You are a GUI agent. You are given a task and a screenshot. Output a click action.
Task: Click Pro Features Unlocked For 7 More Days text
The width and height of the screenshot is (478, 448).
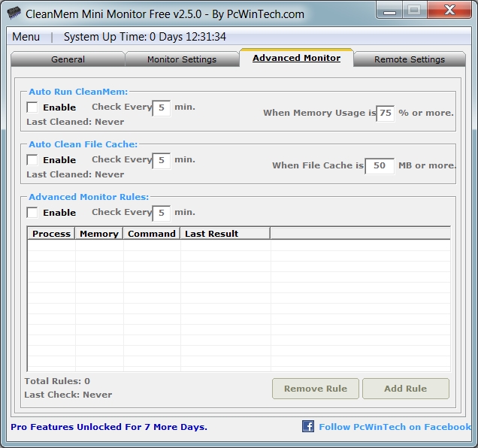(109, 427)
